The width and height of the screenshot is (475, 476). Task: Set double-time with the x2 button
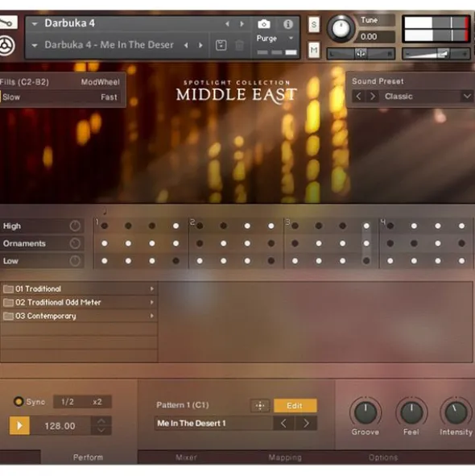97,402
